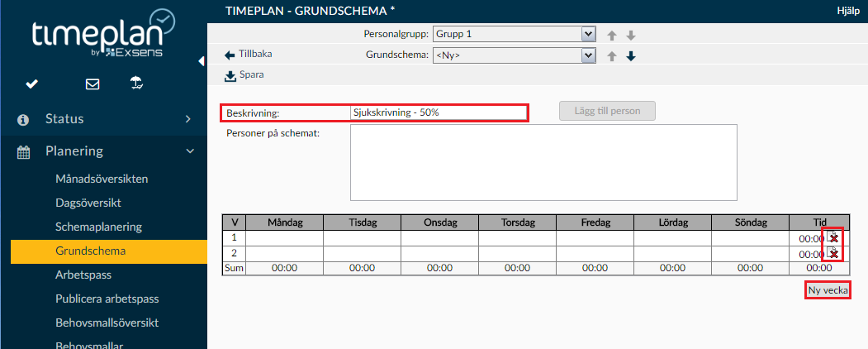The height and width of the screenshot is (349, 868).
Task: Go to Schemaplanering
Action: [x=98, y=227]
